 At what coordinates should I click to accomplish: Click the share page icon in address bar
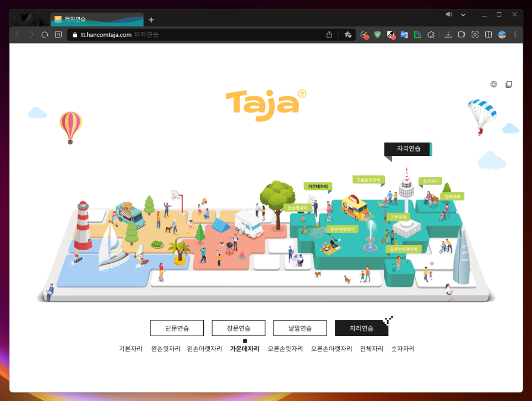329,34
